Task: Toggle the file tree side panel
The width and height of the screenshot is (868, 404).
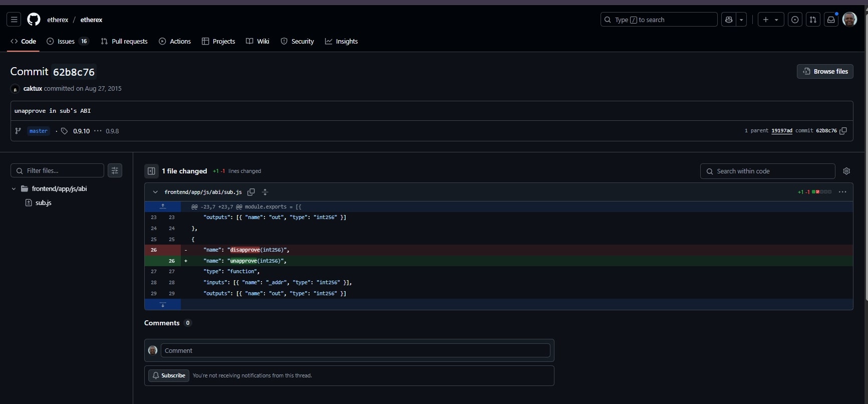Action: pos(151,171)
